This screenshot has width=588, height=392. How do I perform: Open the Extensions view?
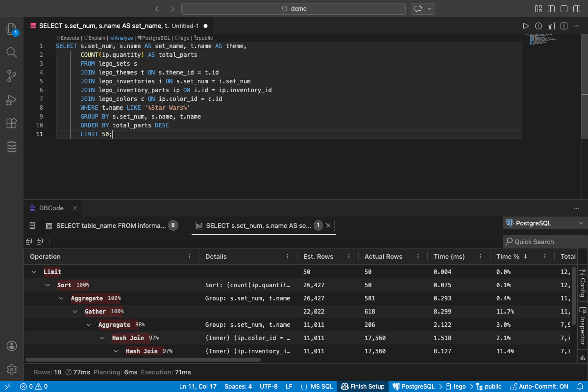tap(12, 123)
